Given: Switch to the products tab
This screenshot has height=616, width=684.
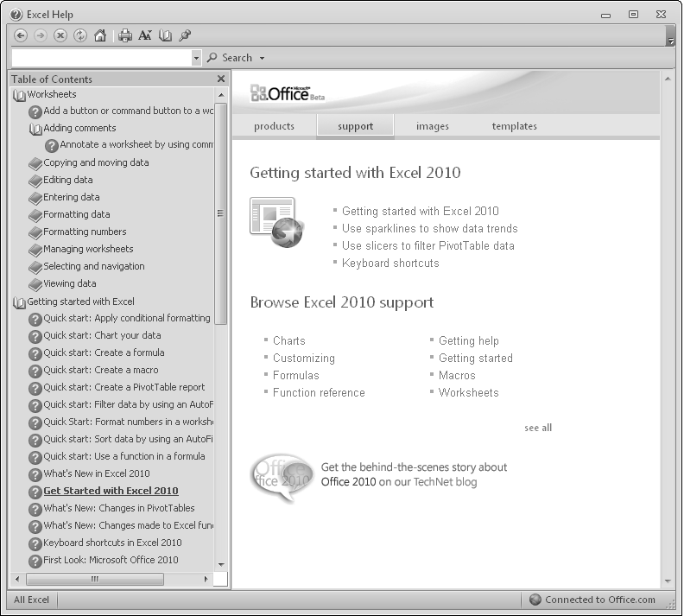Looking at the screenshot, I should click(274, 126).
